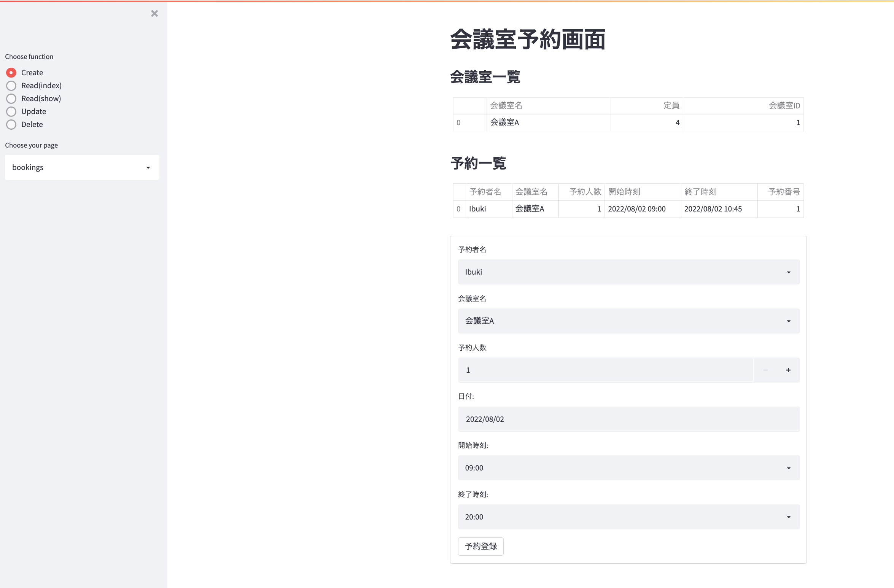Image resolution: width=894 pixels, height=588 pixels.
Task: Select the Update radio button
Action: pyautogui.click(x=11, y=111)
